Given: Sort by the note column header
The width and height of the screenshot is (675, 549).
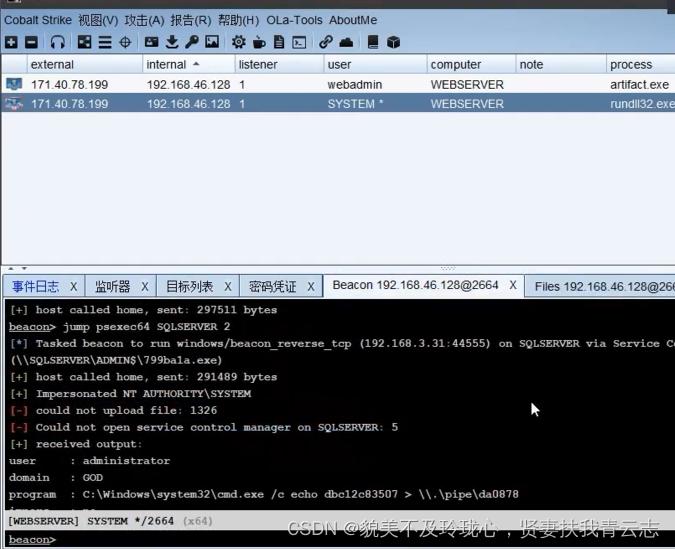Looking at the screenshot, I should click(x=561, y=65).
